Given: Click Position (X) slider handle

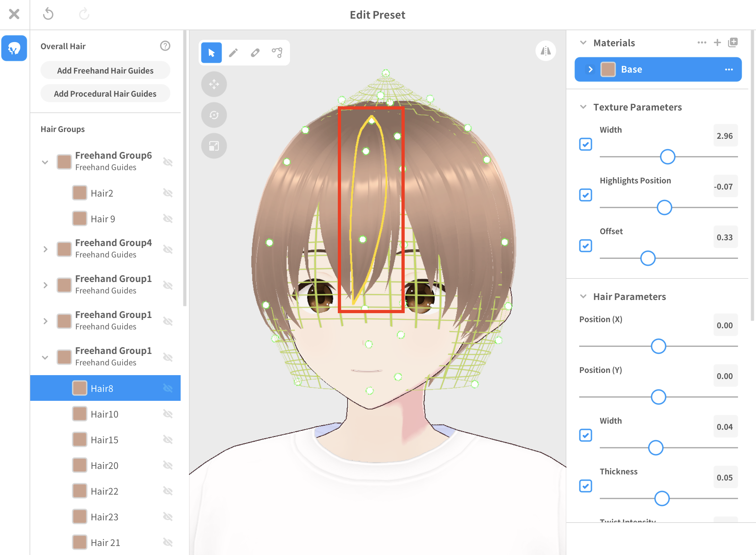Looking at the screenshot, I should click(659, 346).
